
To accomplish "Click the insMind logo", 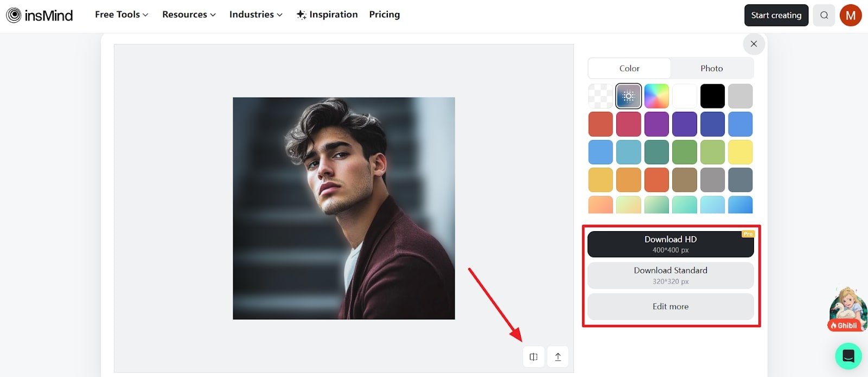I will (39, 15).
